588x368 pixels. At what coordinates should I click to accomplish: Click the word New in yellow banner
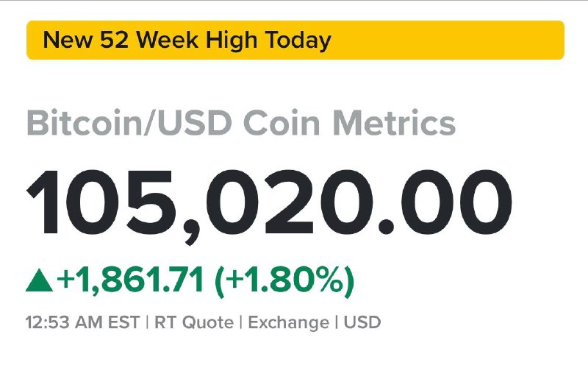point(68,40)
